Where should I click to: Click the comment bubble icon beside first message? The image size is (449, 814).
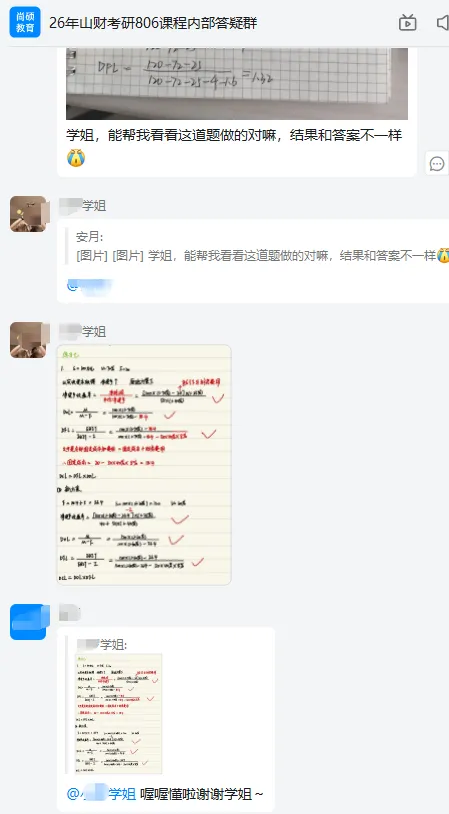pos(437,164)
